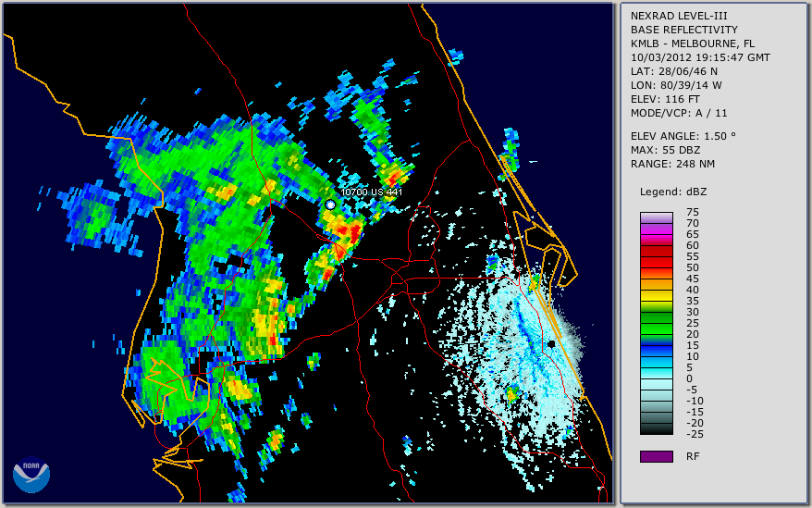
Task: Click the "NEXRAD LEVEL-III" title text
Action: [679, 16]
